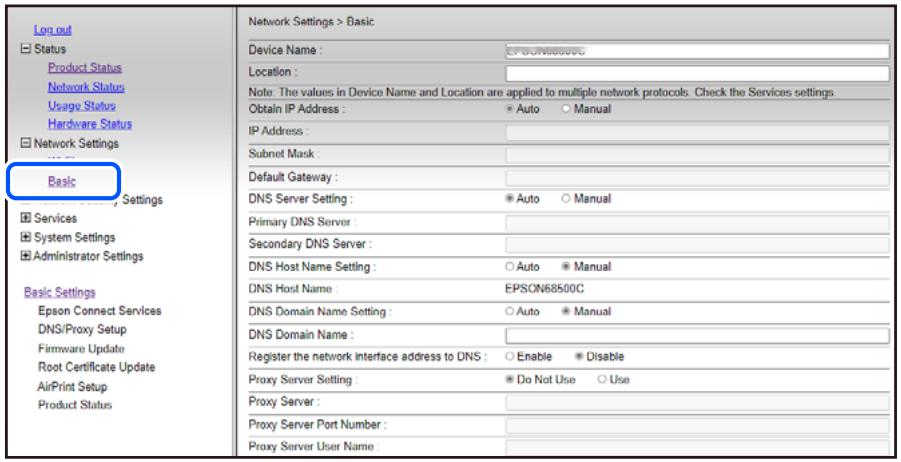The width and height of the screenshot is (901, 462).
Task: Set Obtain IP Address to Auto
Action: [x=509, y=109]
